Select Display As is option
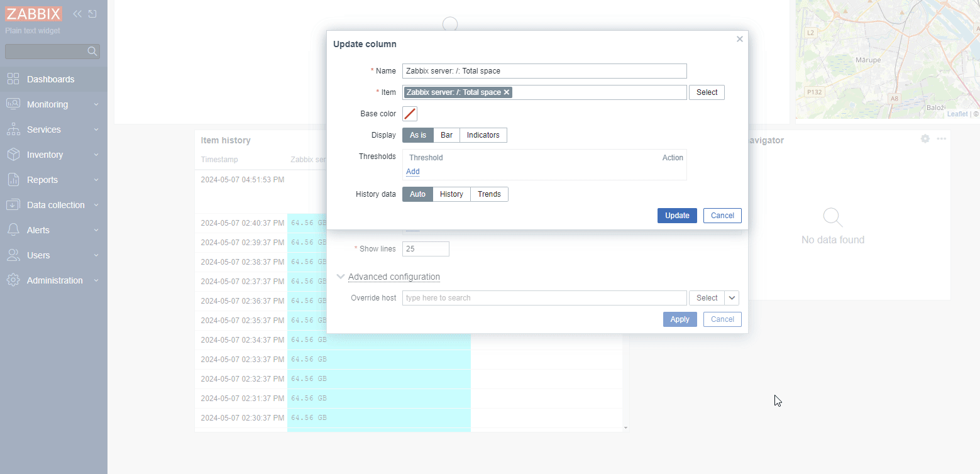The height and width of the screenshot is (474, 980). click(418, 135)
